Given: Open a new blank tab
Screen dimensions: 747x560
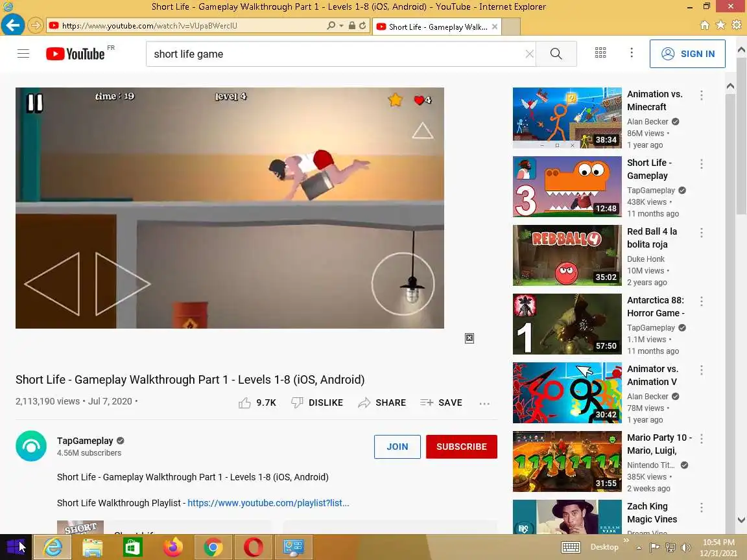Looking at the screenshot, I should point(511,27).
